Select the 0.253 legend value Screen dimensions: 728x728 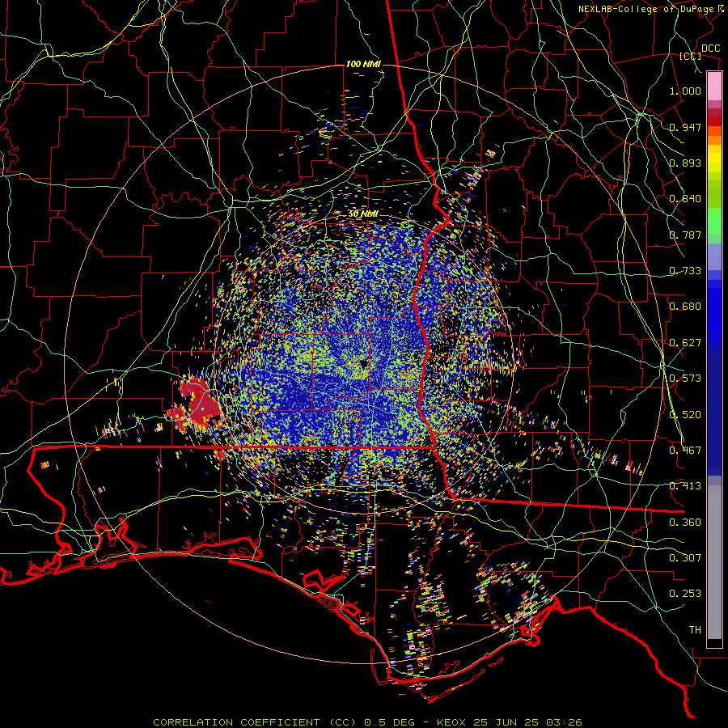[x=685, y=594]
